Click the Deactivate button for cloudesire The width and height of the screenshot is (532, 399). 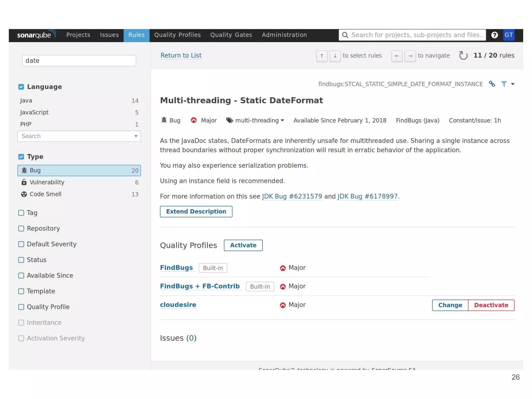(x=491, y=305)
